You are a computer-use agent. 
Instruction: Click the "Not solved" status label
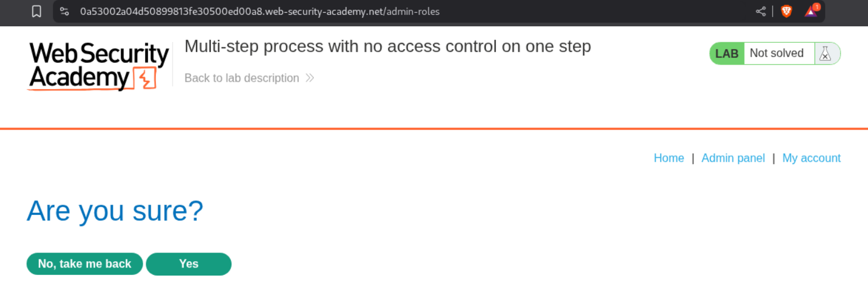(776, 53)
